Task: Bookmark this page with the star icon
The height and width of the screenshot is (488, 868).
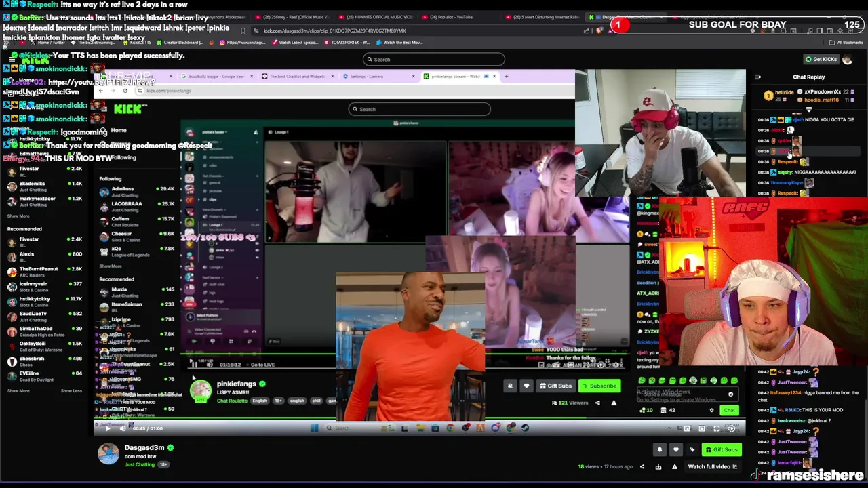Action: click(x=243, y=30)
